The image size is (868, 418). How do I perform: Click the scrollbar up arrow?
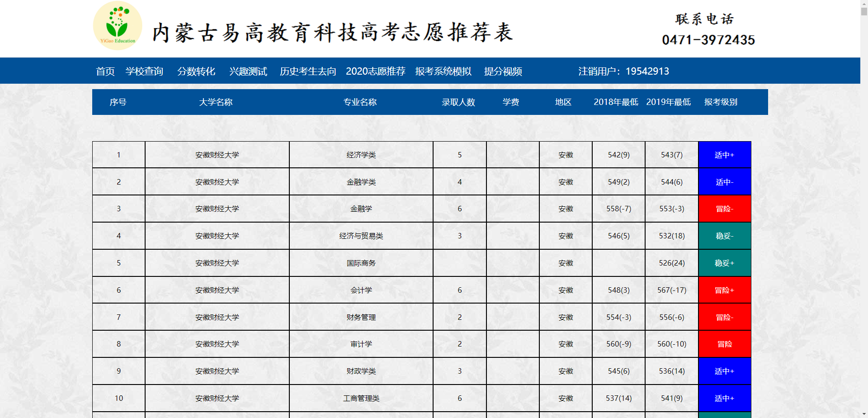864,3
